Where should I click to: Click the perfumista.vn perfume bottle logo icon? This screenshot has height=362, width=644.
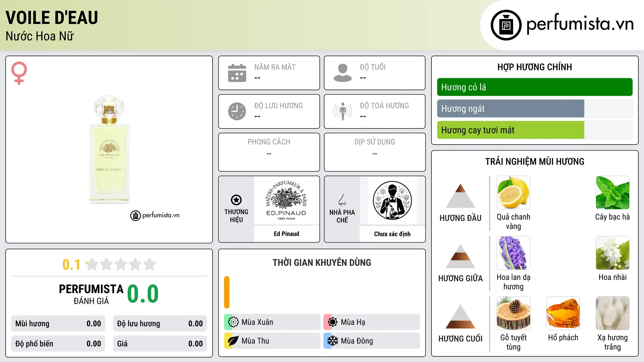click(506, 25)
